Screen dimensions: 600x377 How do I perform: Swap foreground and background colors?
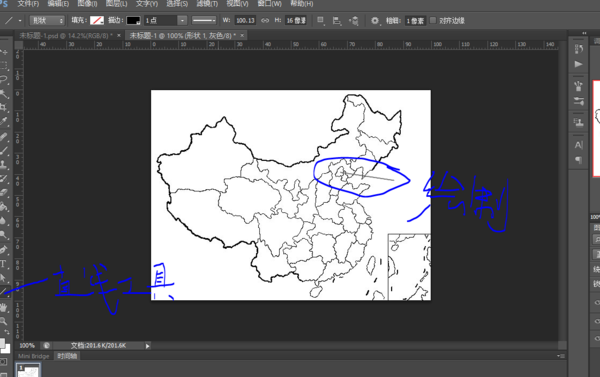click(x=7, y=332)
